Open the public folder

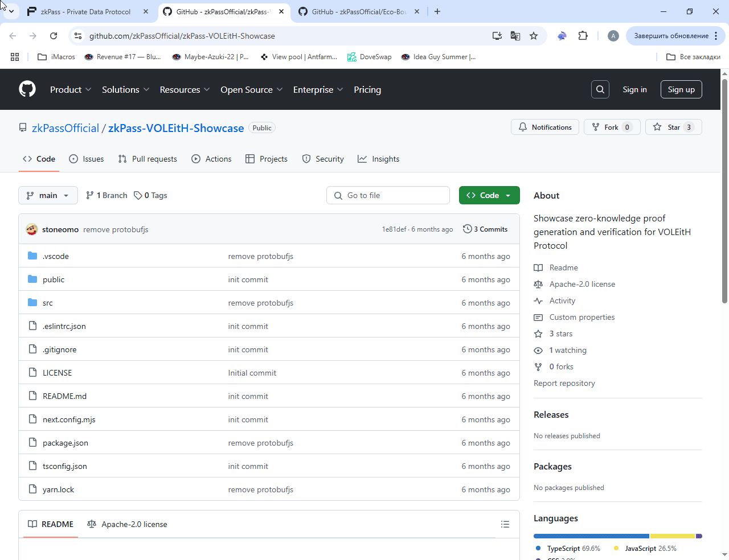(x=54, y=279)
